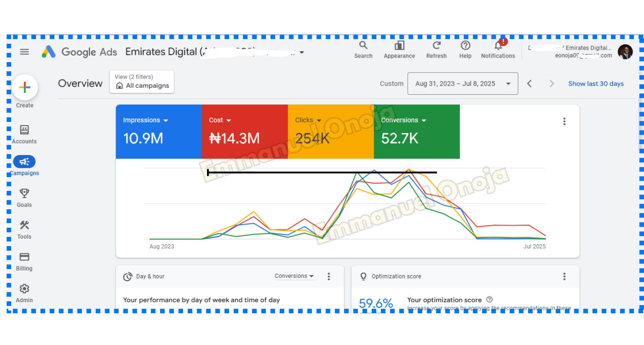Open the Tools sidebar icon

pyautogui.click(x=24, y=225)
